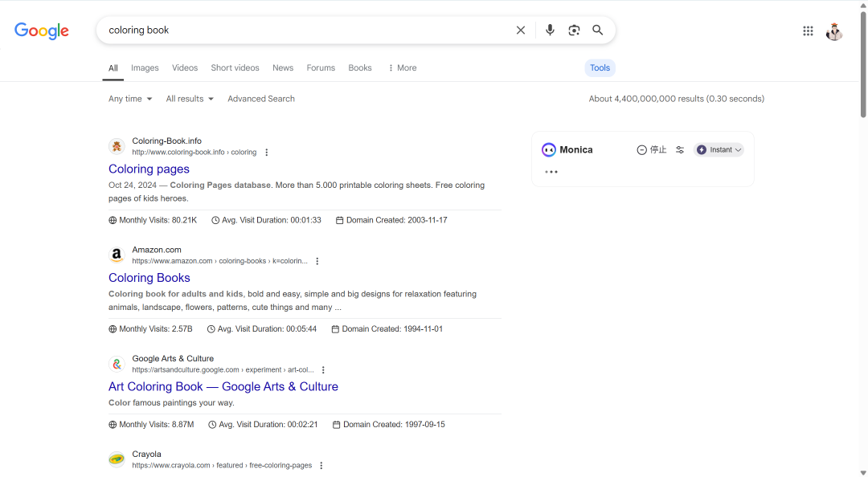Click the Crayola site name
The height and width of the screenshot is (477, 868).
click(147, 455)
